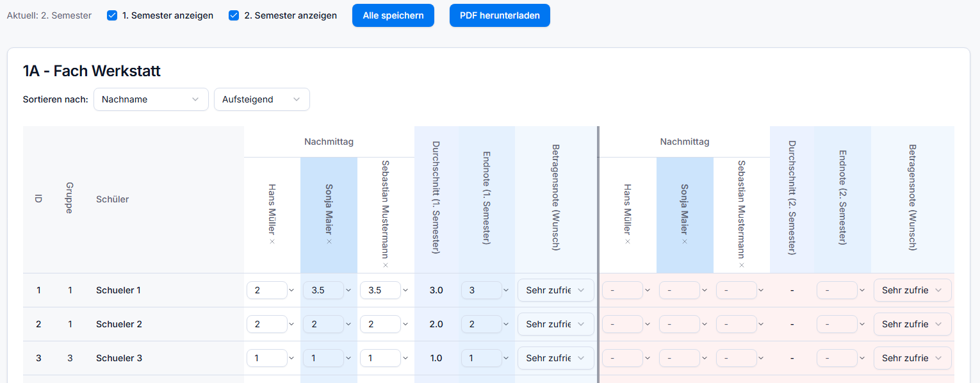Remove Hans Müller column in 2nd semester (×)
Image resolution: width=980 pixels, height=383 pixels.
628,241
